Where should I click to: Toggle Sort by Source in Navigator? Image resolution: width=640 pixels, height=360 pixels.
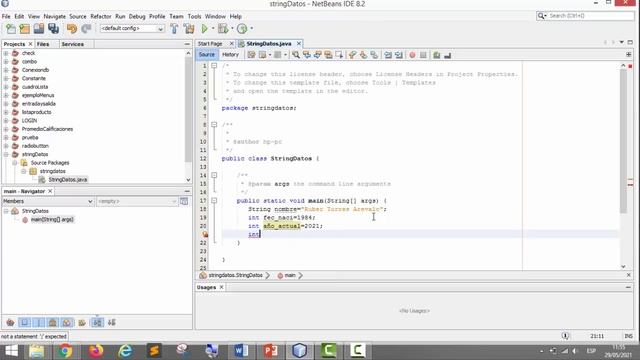click(111, 322)
